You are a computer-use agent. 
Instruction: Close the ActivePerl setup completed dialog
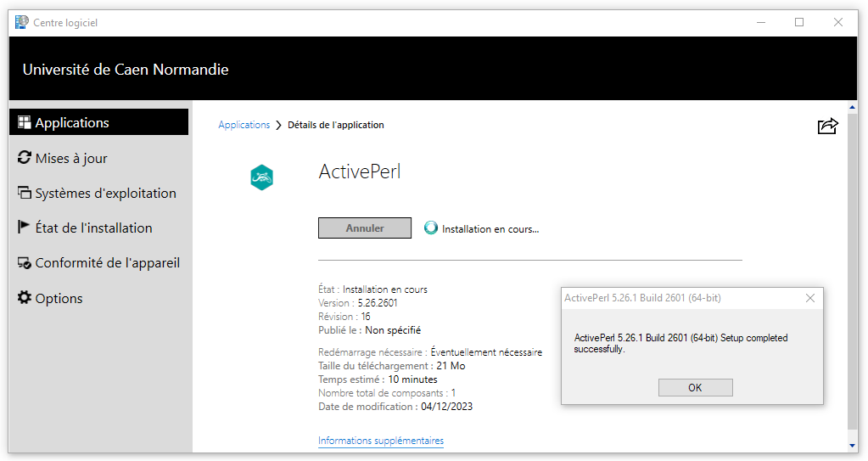pyautogui.click(x=809, y=298)
